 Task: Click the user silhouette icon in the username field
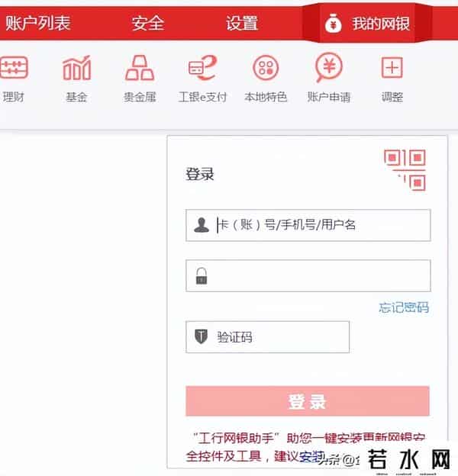pos(202,225)
